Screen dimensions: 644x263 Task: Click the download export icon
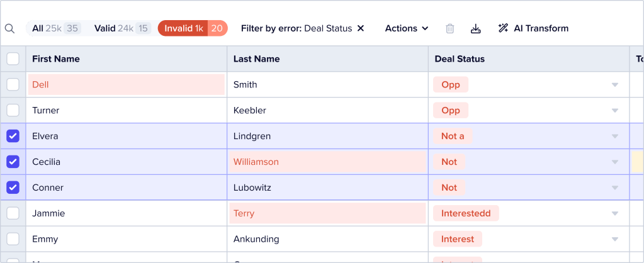click(475, 28)
